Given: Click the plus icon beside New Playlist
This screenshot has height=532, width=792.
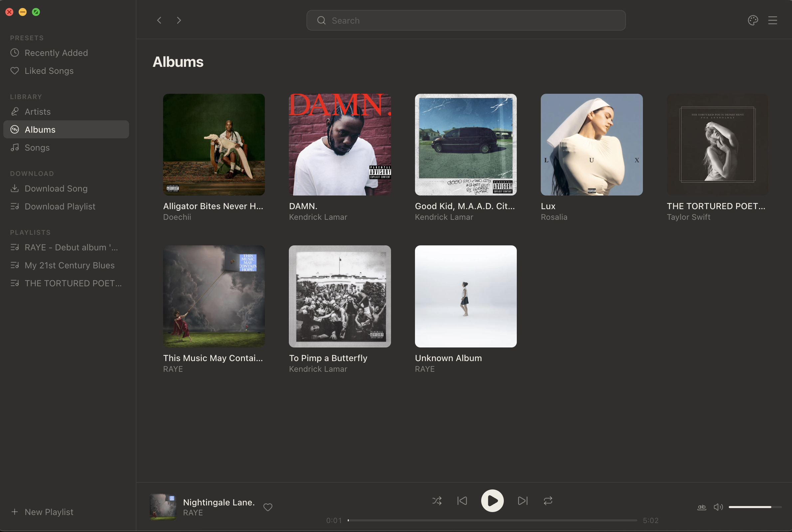Looking at the screenshot, I should click(15, 511).
